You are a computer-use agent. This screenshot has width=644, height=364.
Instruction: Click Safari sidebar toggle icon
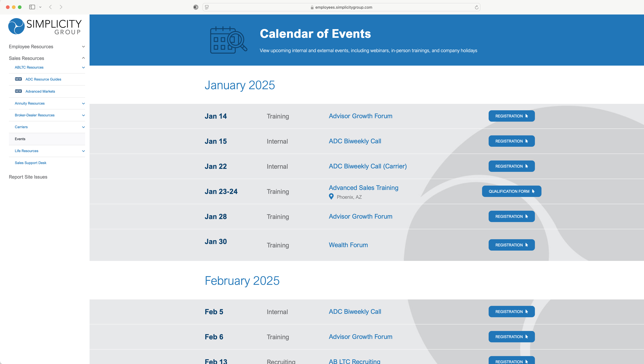[32, 7]
